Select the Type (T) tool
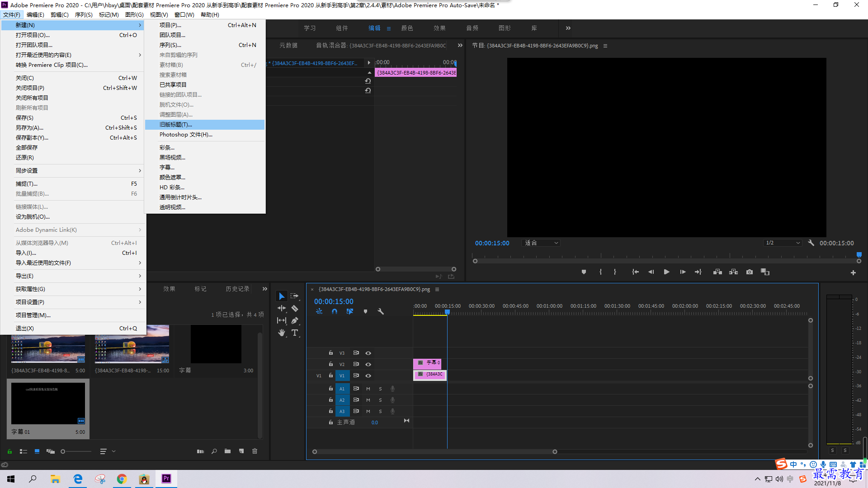This screenshot has height=488, width=868. click(295, 333)
